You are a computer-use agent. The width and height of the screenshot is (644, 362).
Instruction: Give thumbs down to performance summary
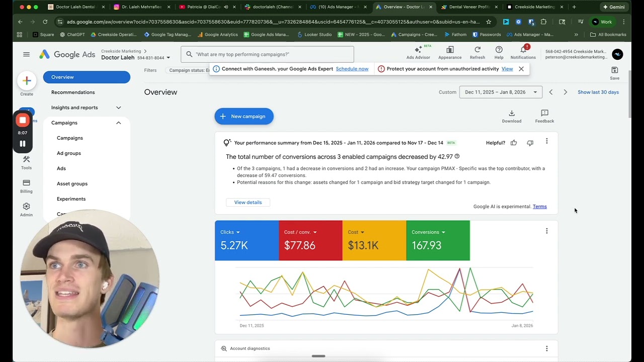click(530, 143)
